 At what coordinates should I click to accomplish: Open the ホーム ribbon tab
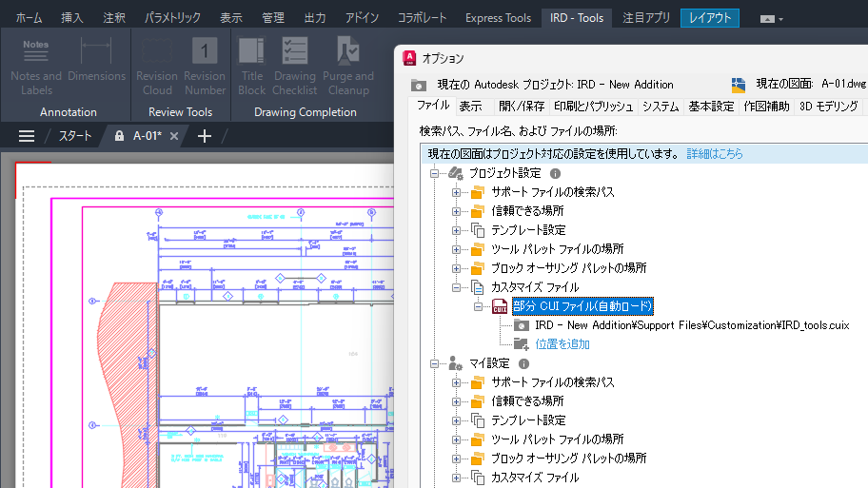29,18
